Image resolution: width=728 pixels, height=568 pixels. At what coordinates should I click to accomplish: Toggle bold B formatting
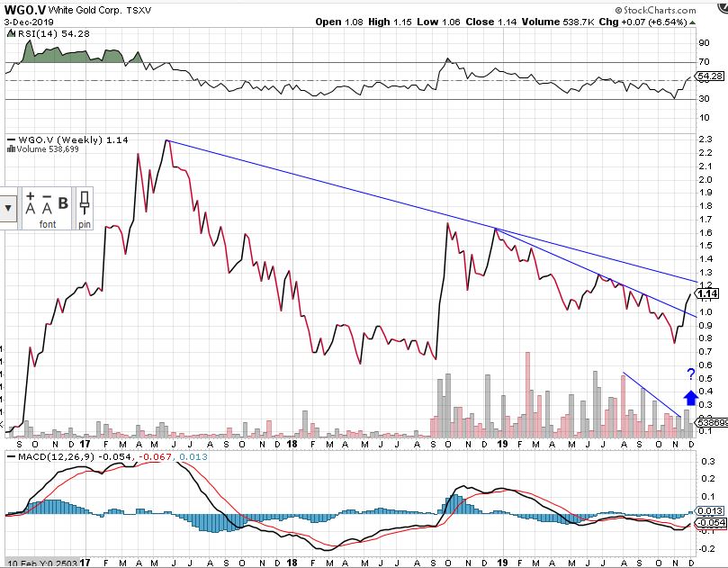coord(63,203)
